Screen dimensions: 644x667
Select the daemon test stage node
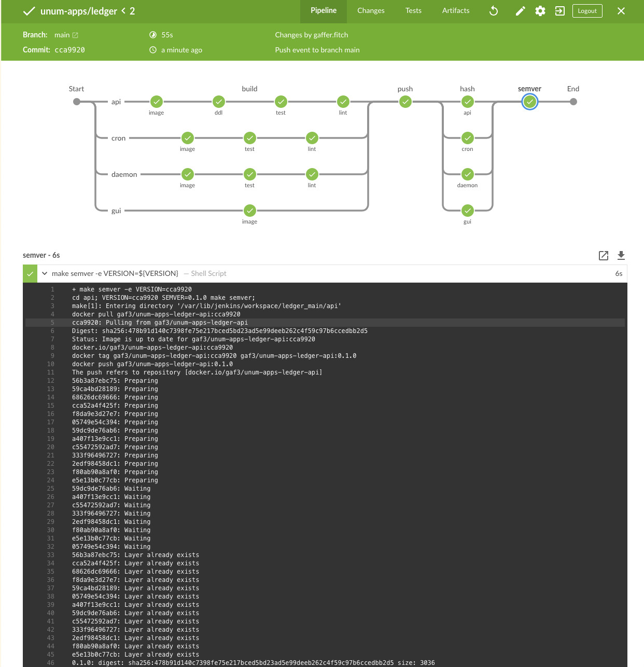pyautogui.click(x=250, y=174)
